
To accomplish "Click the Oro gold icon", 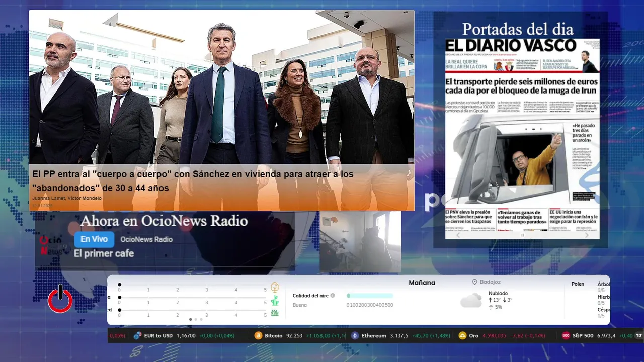I will (462, 336).
